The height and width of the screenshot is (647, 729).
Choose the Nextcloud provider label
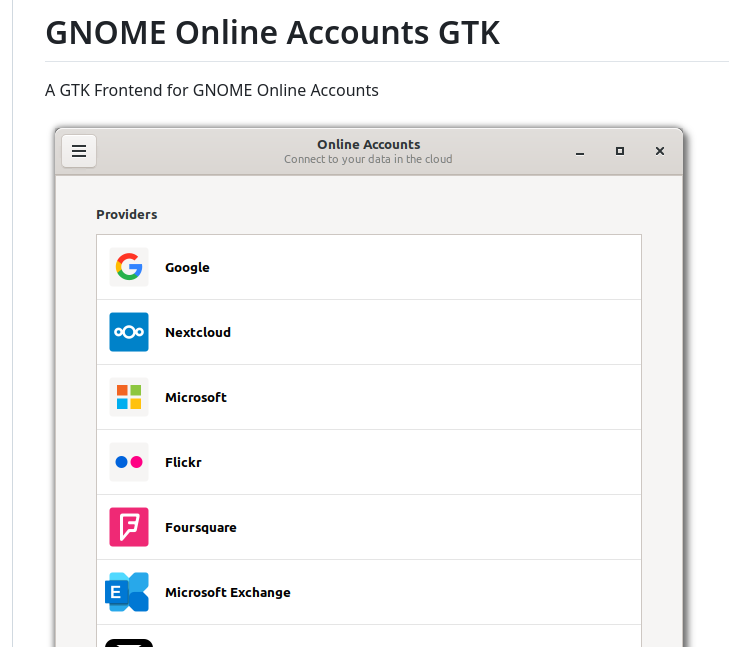click(x=198, y=333)
